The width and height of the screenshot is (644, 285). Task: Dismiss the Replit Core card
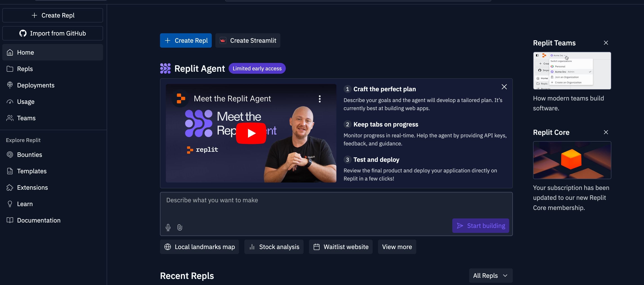606,132
